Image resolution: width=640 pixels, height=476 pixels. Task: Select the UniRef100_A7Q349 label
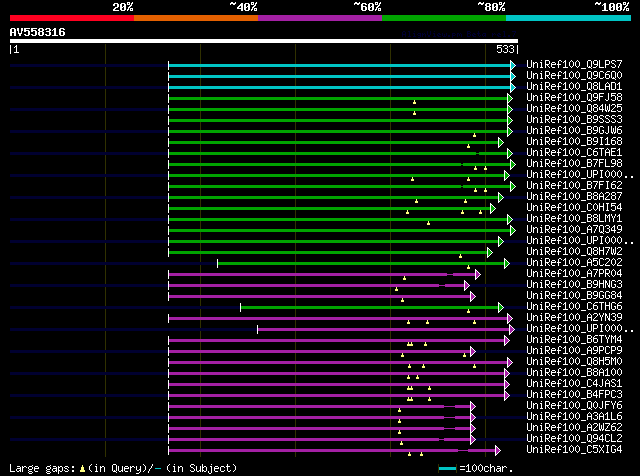coord(574,230)
